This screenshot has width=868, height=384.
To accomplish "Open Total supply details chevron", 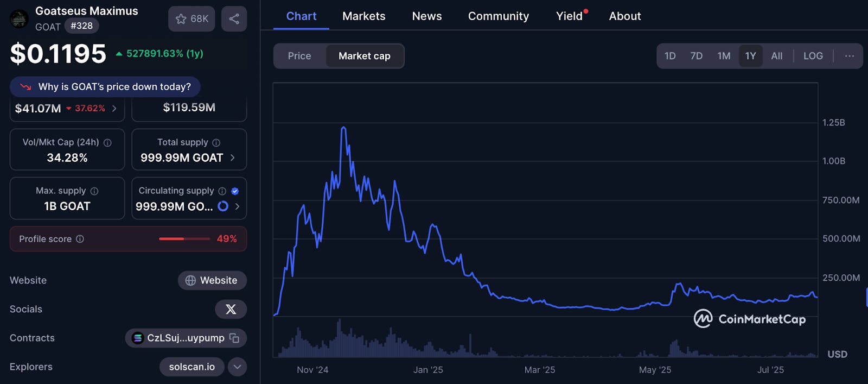I will point(233,158).
